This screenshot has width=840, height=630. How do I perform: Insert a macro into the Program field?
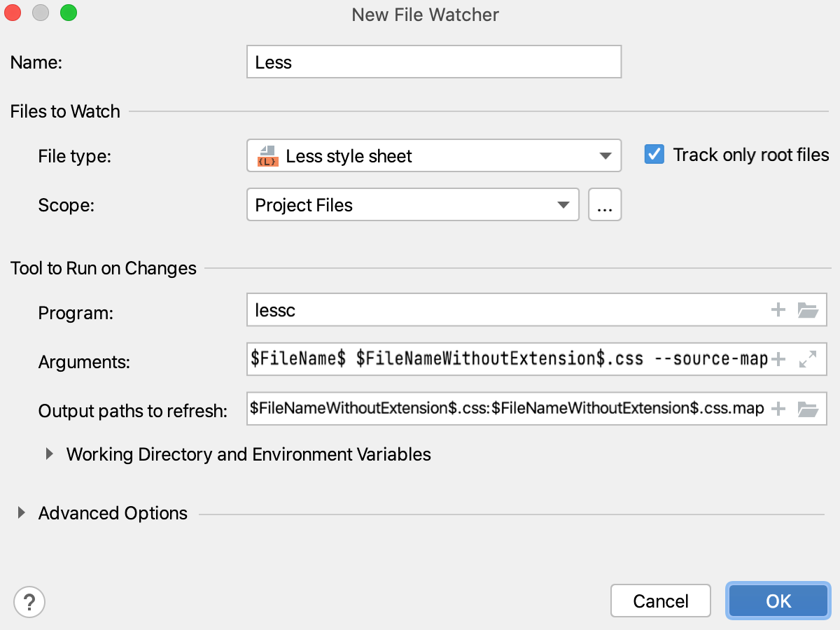pos(778,309)
